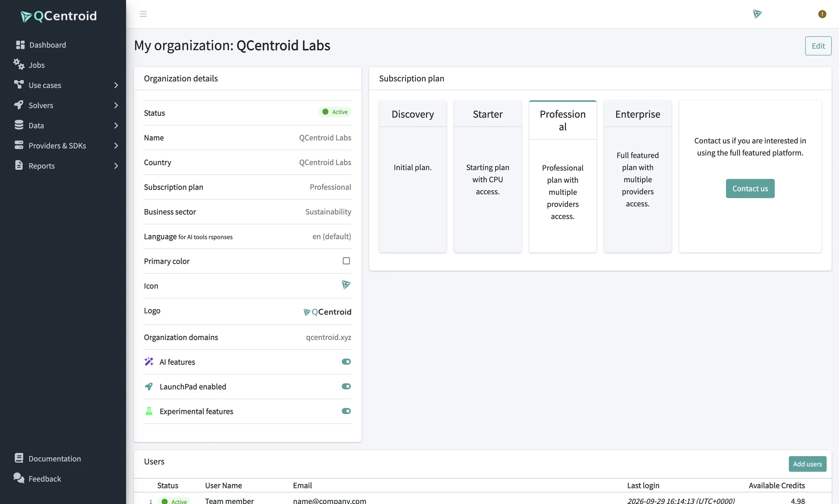Open the Dashboard icon in sidebar
Viewport: 839px width, 504px height.
(20, 45)
